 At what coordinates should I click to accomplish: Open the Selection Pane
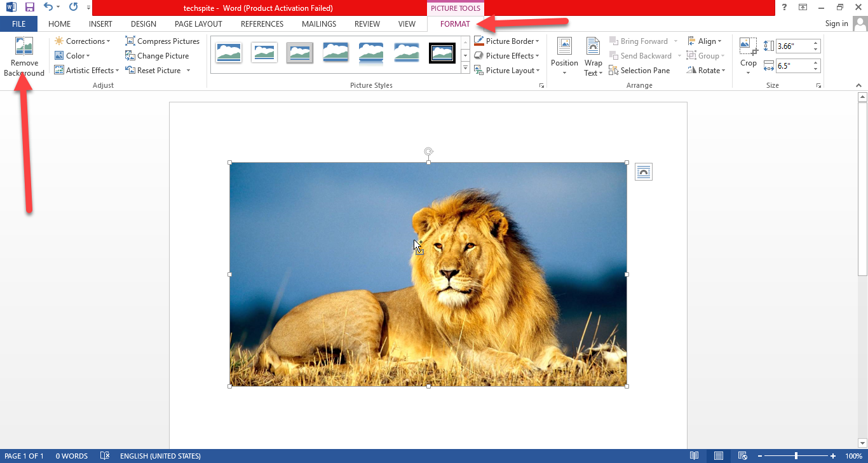click(x=639, y=71)
